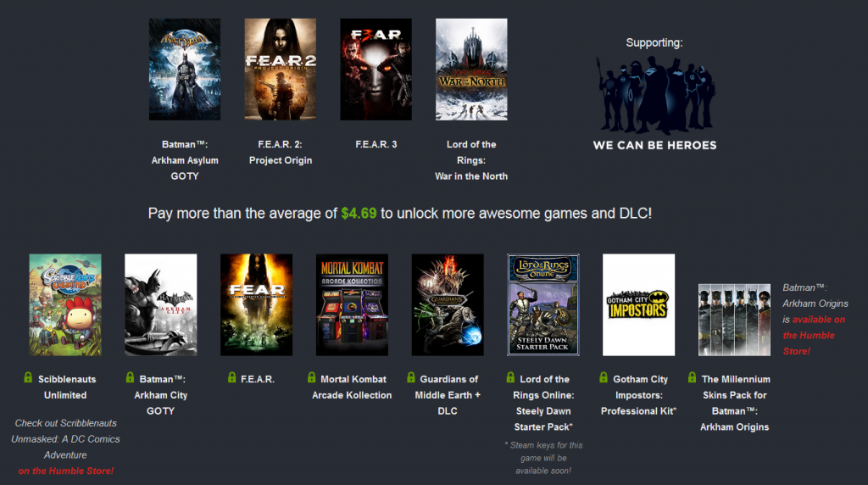This screenshot has height=485, width=868.
Task: Click the lock icon beside The Millennium Skins Pack
Action: click(692, 378)
